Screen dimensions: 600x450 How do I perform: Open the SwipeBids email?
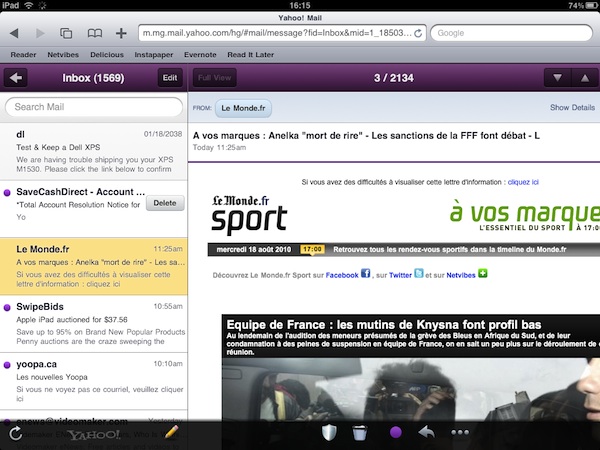(94, 324)
